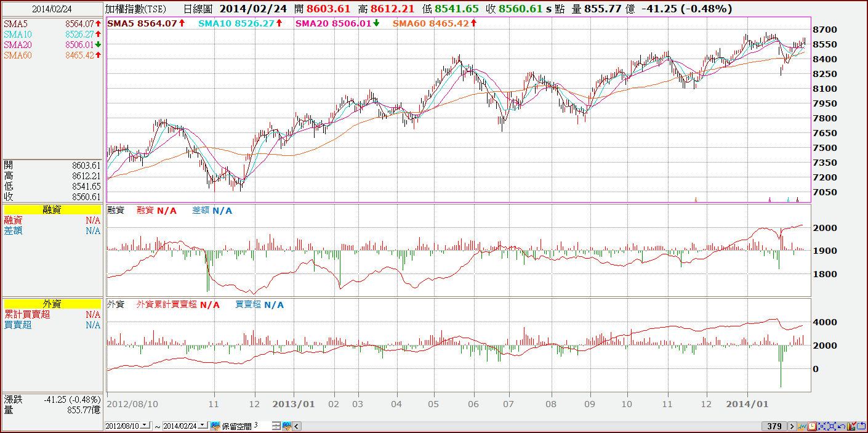Select the 外資 yellow panel header
868x433 pixels.
click(52, 304)
